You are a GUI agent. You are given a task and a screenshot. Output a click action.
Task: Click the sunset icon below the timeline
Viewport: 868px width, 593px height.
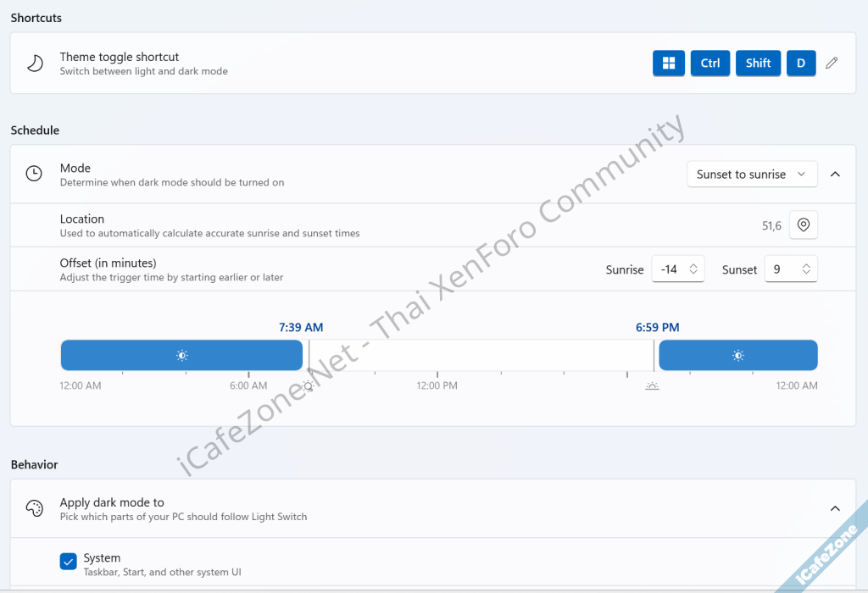pyautogui.click(x=652, y=386)
